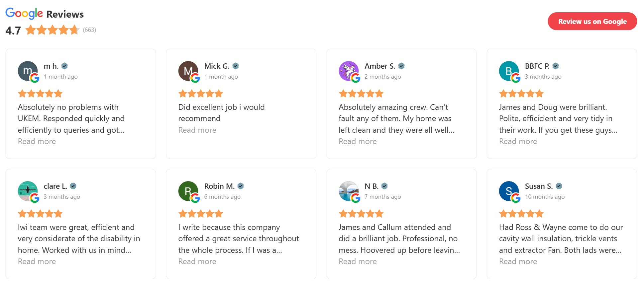Click the avatar for reviewer m h.
This screenshot has height=283, width=644.
pyautogui.click(x=28, y=71)
